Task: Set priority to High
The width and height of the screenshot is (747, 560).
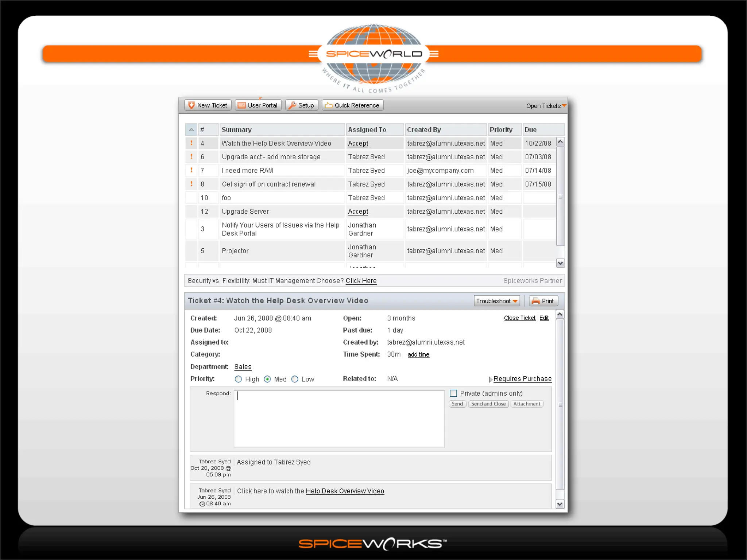Action: [239, 379]
